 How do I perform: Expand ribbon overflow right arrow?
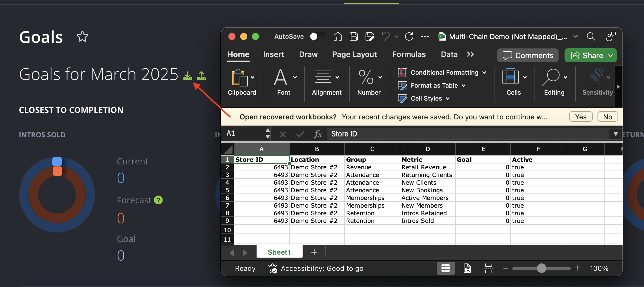(x=618, y=87)
